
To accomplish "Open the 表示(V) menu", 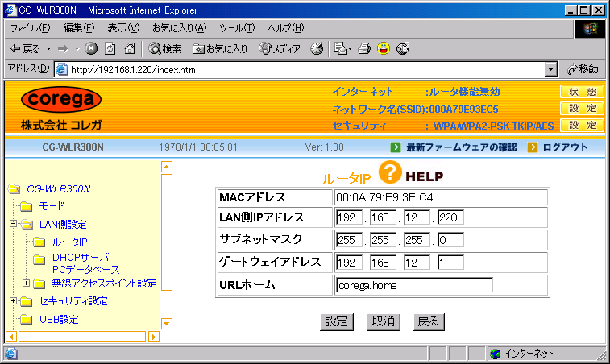I will tap(123, 28).
